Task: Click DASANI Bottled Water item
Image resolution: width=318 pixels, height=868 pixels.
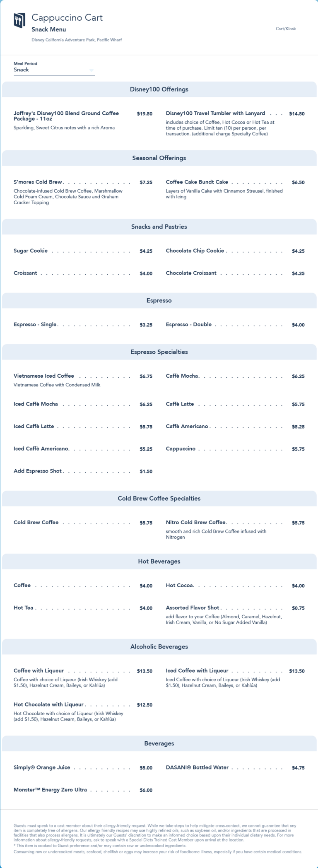Action: tap(197, 767)
